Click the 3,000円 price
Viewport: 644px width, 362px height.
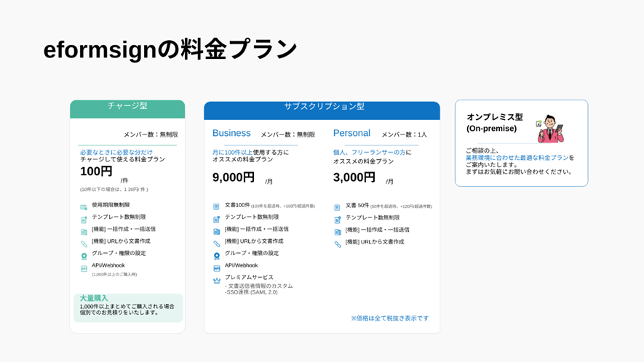pyautogui.click(x=354, y=177)
